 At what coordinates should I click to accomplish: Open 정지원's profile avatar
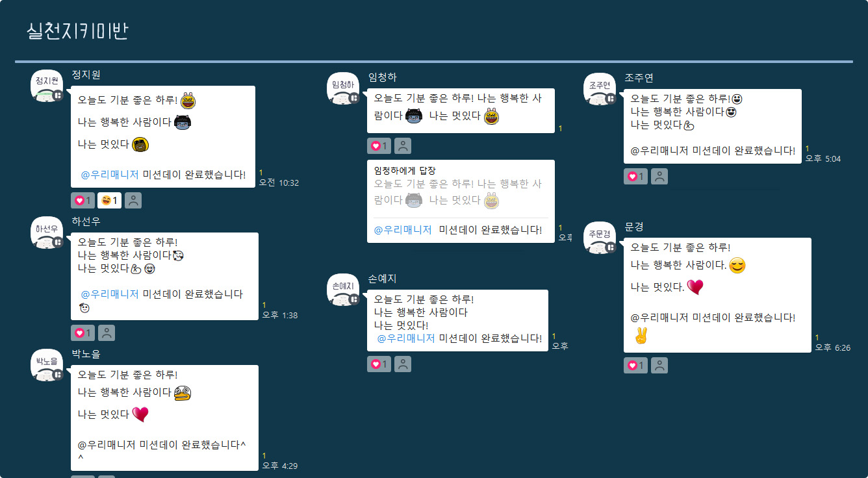(47, 85)
